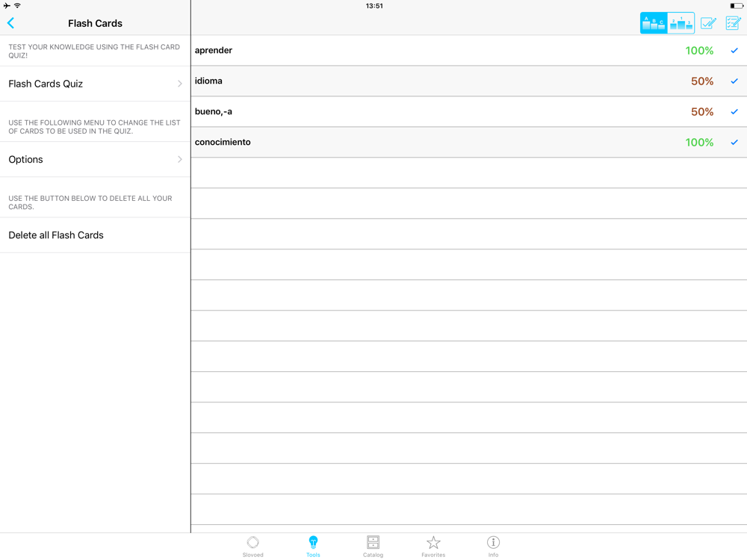Tap the checklist edit icon
This screenshot has width=747, height=560.
(x=734, y=23)
